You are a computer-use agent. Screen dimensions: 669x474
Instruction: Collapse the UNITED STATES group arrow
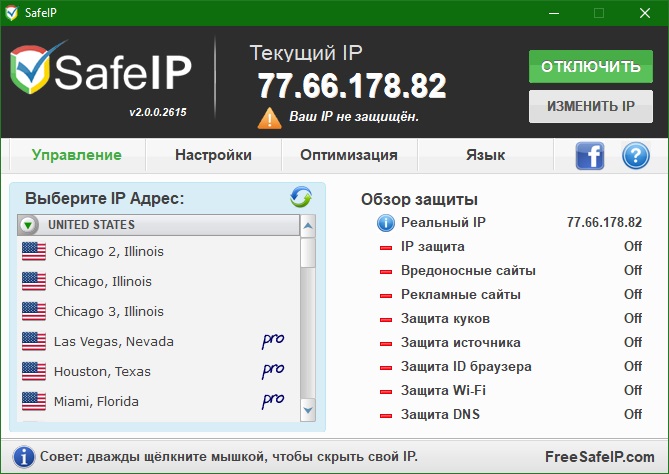[28, 225]
